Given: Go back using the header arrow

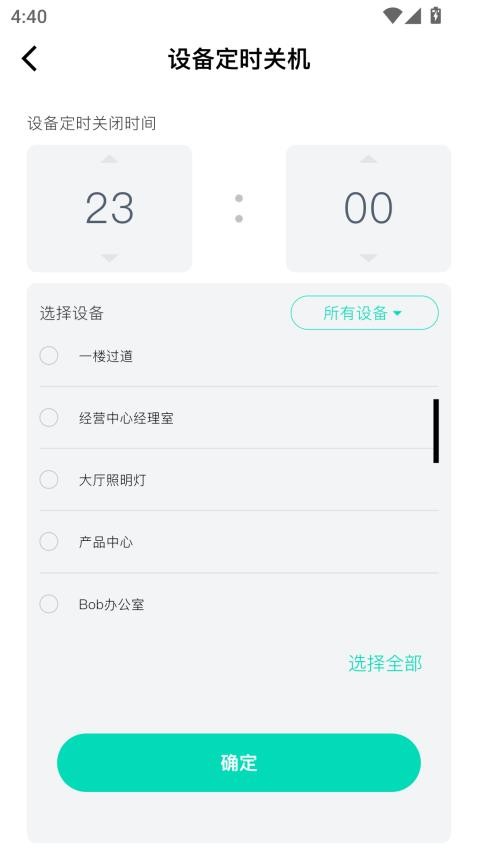Looking at the screenshot, I should pyautogui.click(x=29, y=59).
